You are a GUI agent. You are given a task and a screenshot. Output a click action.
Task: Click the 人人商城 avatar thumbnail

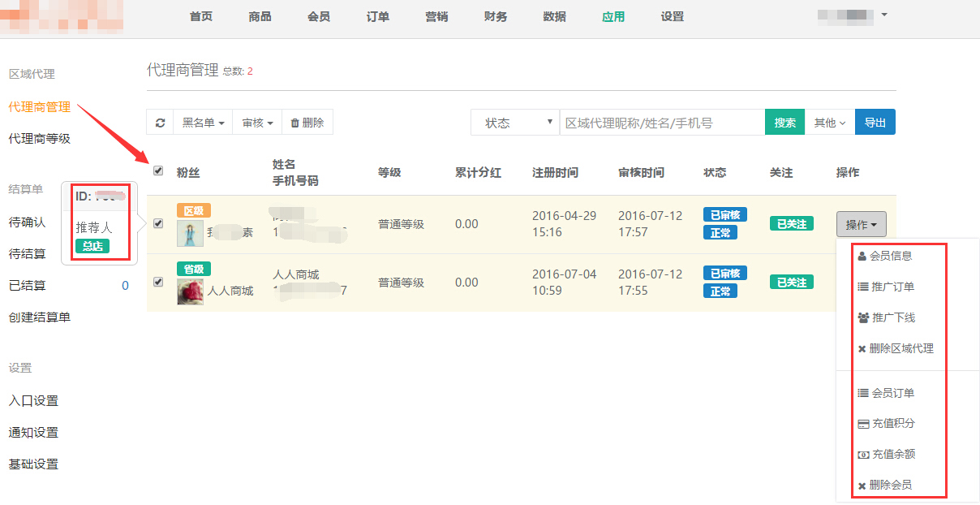190,291
